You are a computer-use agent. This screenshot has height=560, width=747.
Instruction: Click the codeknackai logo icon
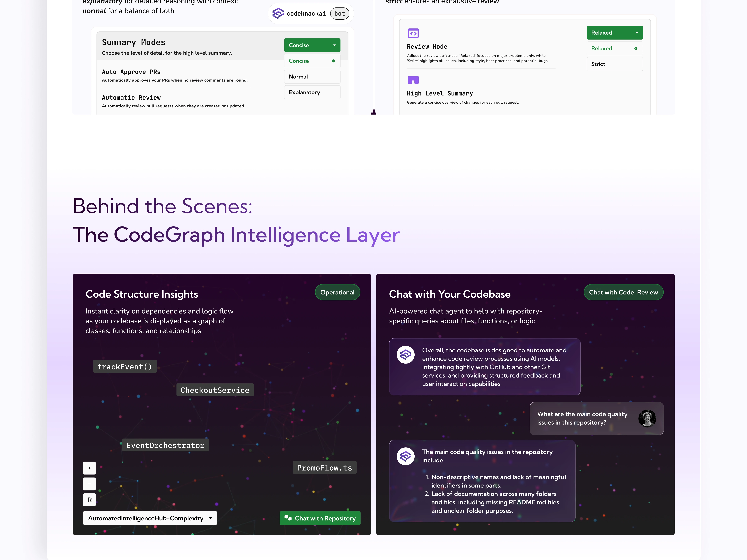pos(278,14)
